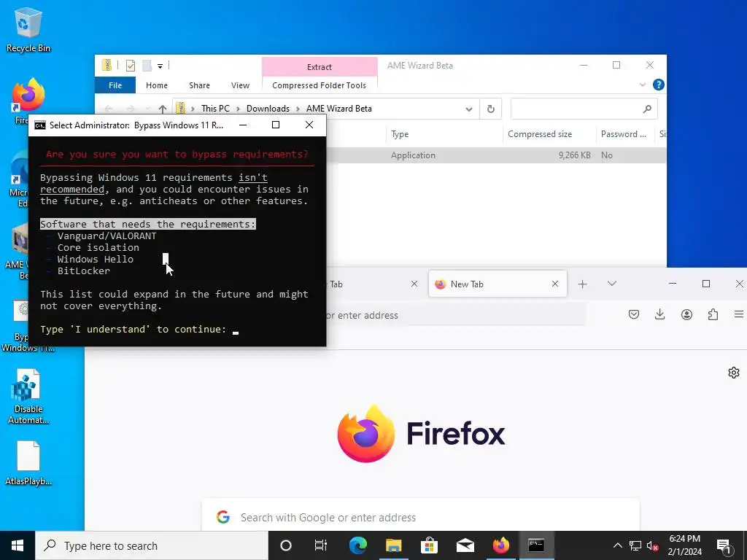Refresh the AME Wizard Beta folder

point(491,109)
